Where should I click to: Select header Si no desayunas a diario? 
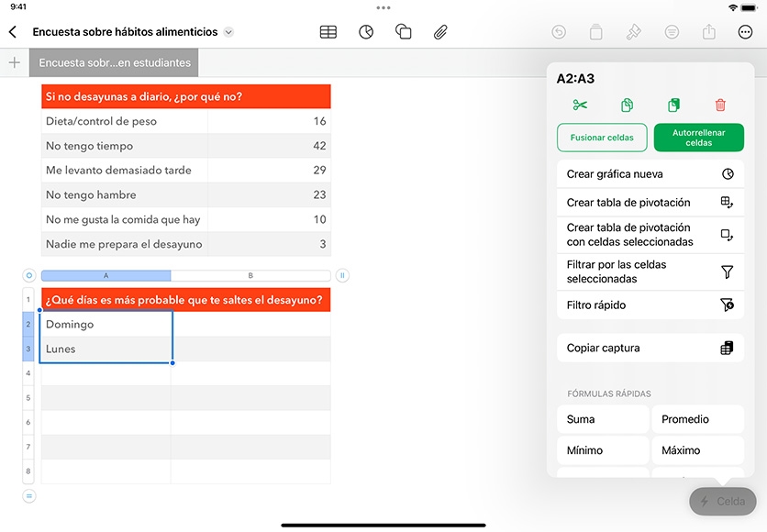[x=186, y=96]
